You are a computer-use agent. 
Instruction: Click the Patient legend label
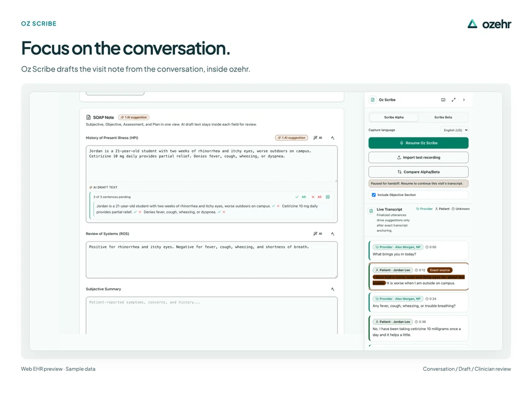[442, 209]
